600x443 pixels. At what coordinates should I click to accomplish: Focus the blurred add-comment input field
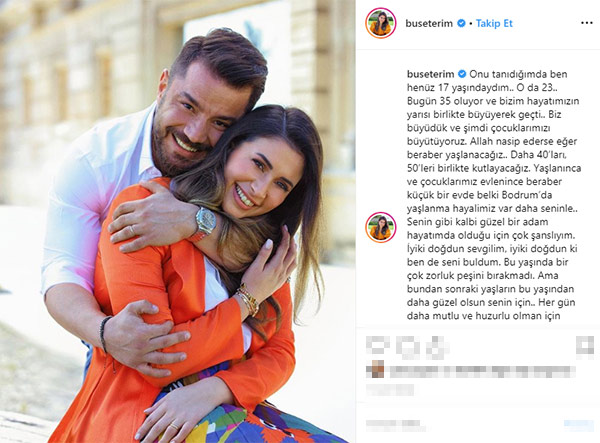[x=395, y=424]
